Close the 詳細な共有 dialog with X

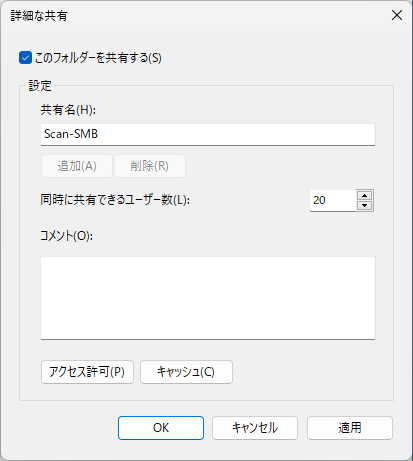click(x=397, y=15)
